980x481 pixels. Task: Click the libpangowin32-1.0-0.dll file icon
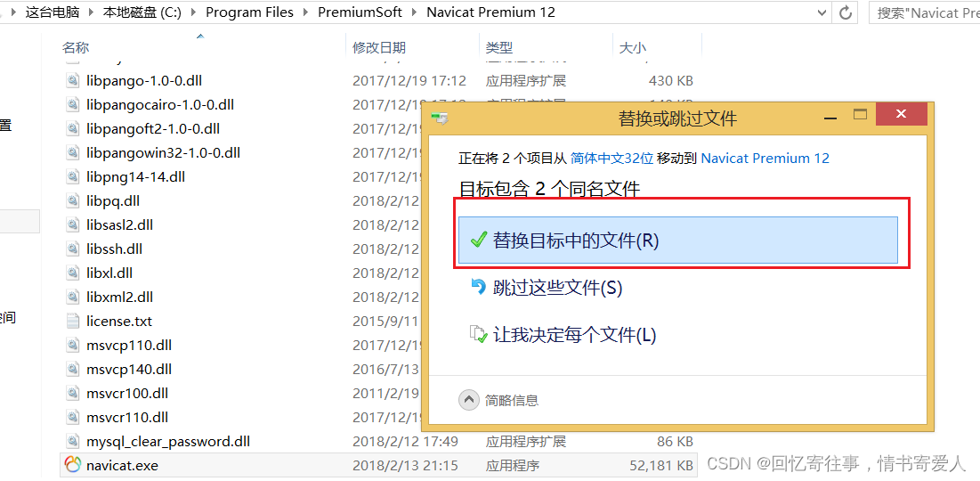coord(73,152)
